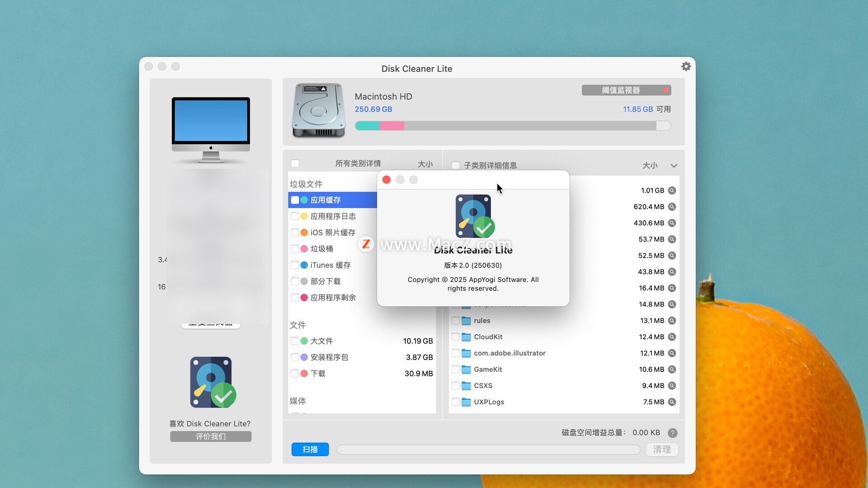Screen dimensions: 868x488
Task: Click the rules folder icon
Action: (x=466, y=321)
